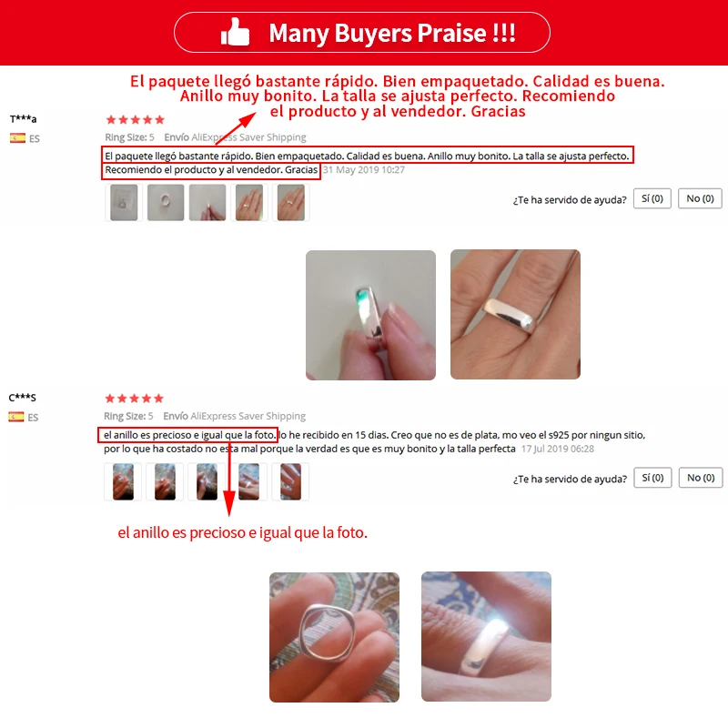Click the Many Buyers Praise banner
The image size is (728, 728).
click(362, 33)
